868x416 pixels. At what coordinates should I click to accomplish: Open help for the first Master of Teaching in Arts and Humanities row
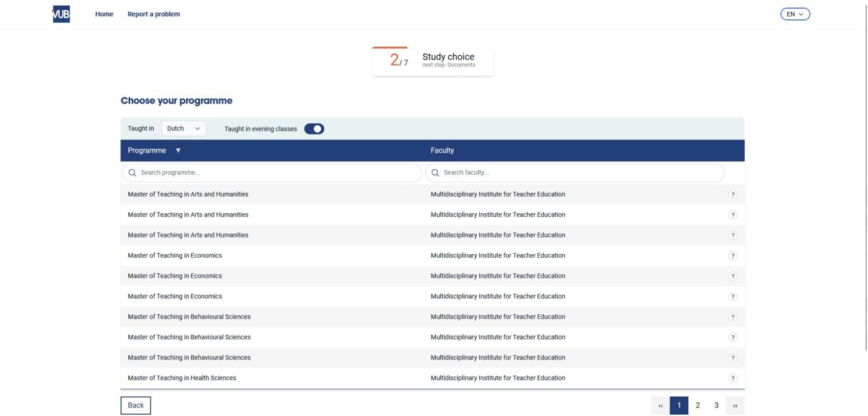point(733,194)
